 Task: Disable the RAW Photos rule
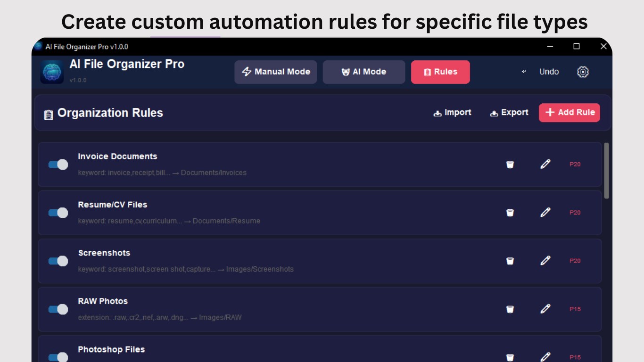point(57,309)
